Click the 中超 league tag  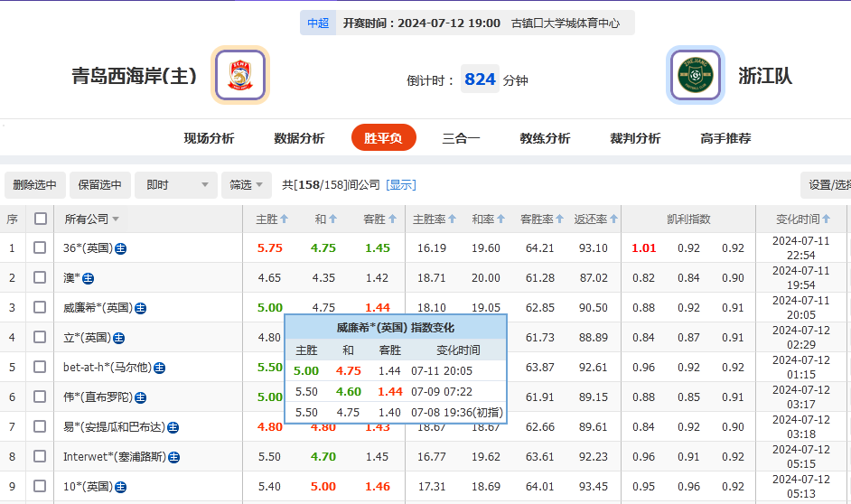(318, 23)
